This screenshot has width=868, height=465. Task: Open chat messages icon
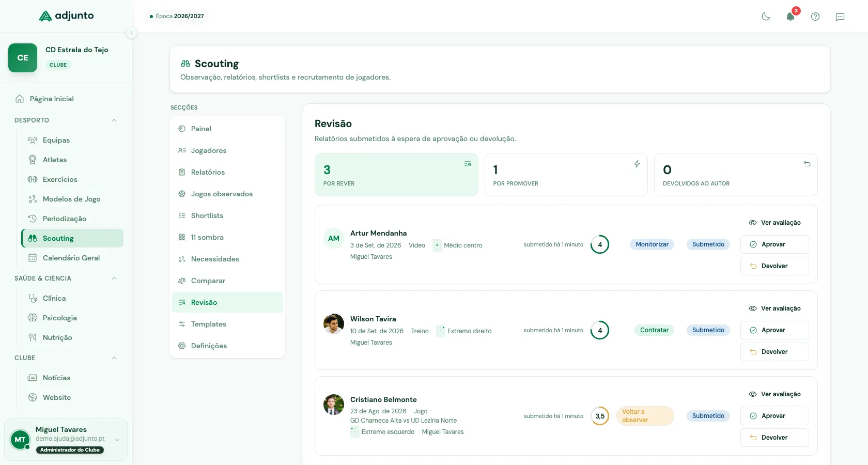click(840, 17)
